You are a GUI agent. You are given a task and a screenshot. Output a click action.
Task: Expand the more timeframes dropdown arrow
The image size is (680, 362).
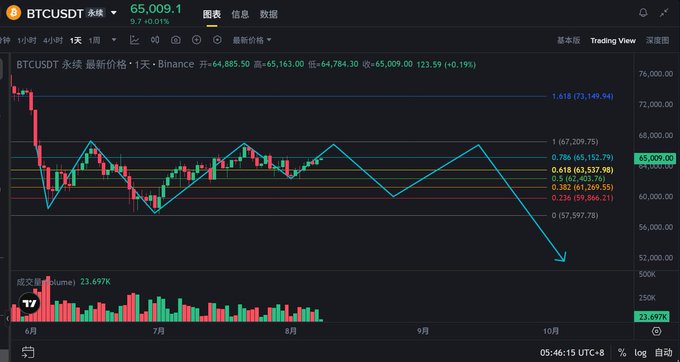[114, 40]
